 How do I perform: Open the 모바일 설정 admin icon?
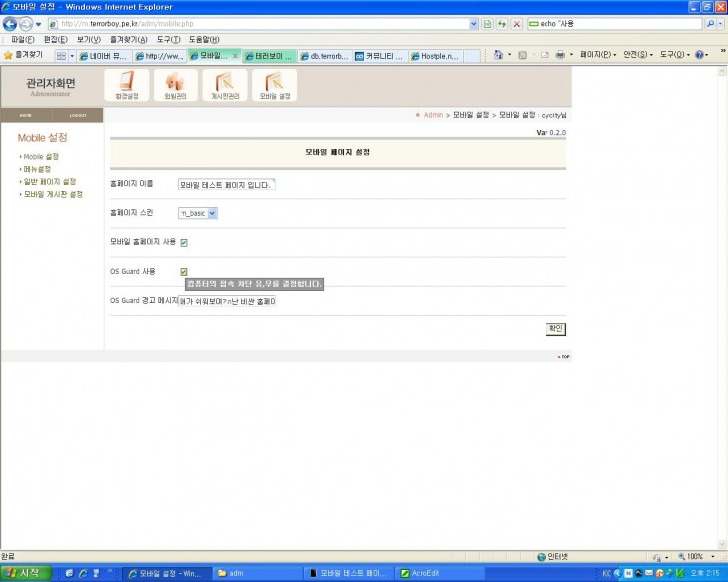pyautogui.click(x=275, y=85)
